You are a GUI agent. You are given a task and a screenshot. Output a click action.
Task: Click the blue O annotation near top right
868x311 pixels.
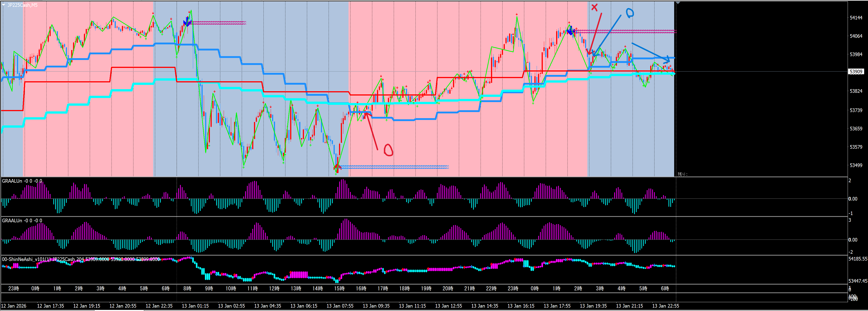pos(629,13)
